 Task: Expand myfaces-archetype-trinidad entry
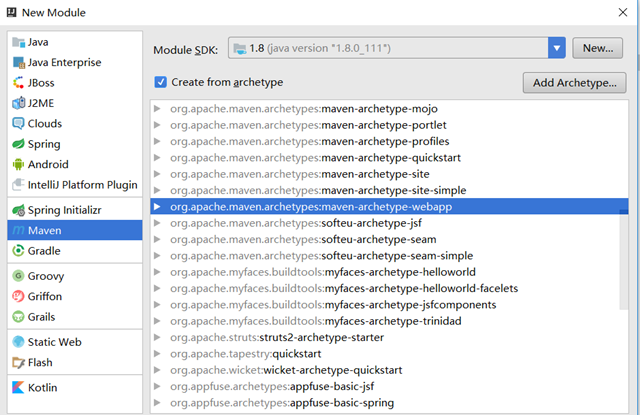[157, 321]
